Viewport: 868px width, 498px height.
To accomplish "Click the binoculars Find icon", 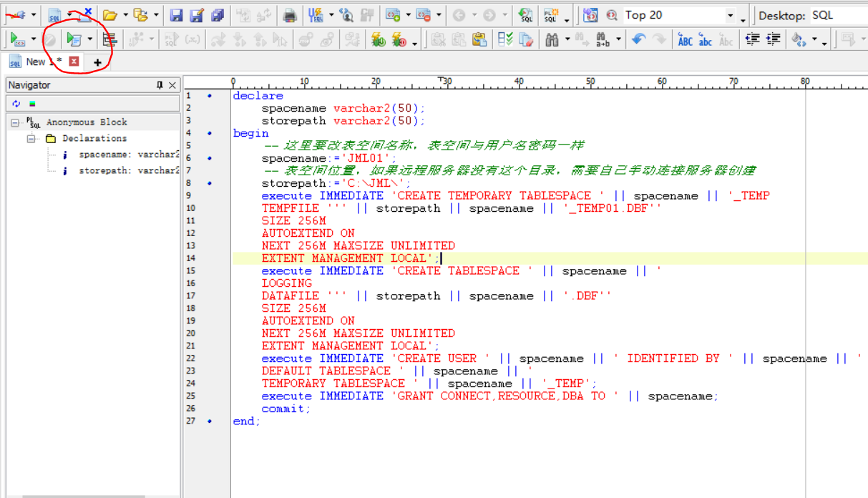I will click(x=552, y=39).
